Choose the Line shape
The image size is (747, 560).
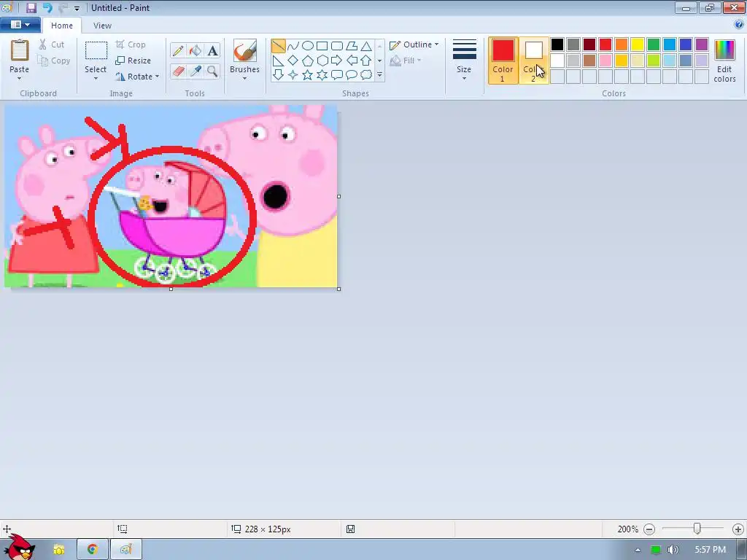pos(278,46)
